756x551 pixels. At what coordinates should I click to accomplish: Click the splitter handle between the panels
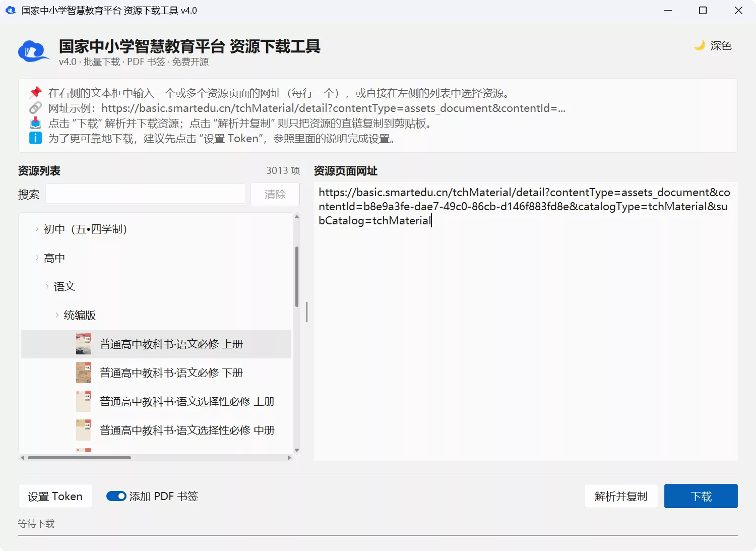tap(307, 312)
